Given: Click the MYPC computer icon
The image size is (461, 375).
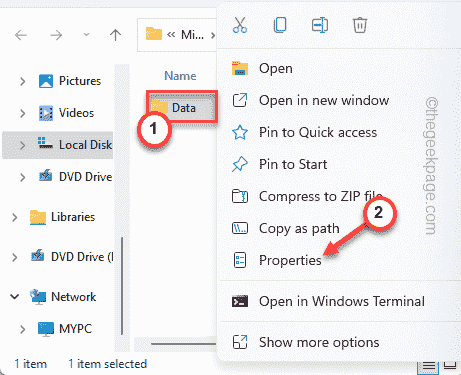Looking at the screenshot, I should [x=46, y=329].
